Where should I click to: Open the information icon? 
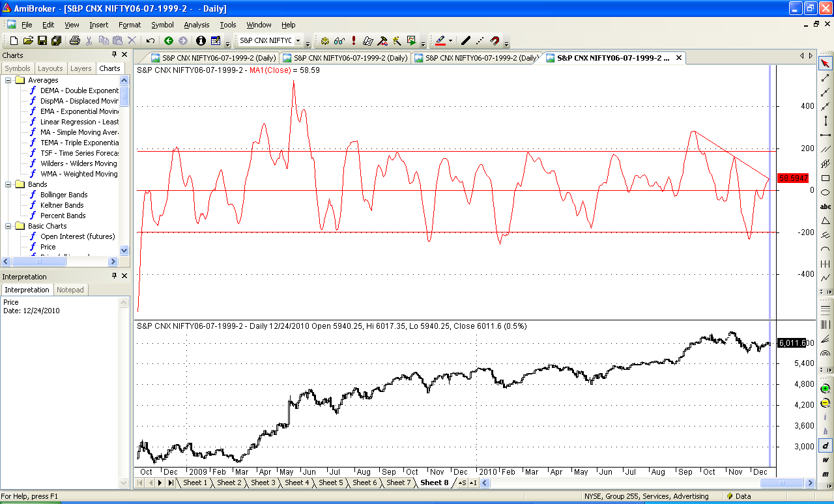coord(201,40)
